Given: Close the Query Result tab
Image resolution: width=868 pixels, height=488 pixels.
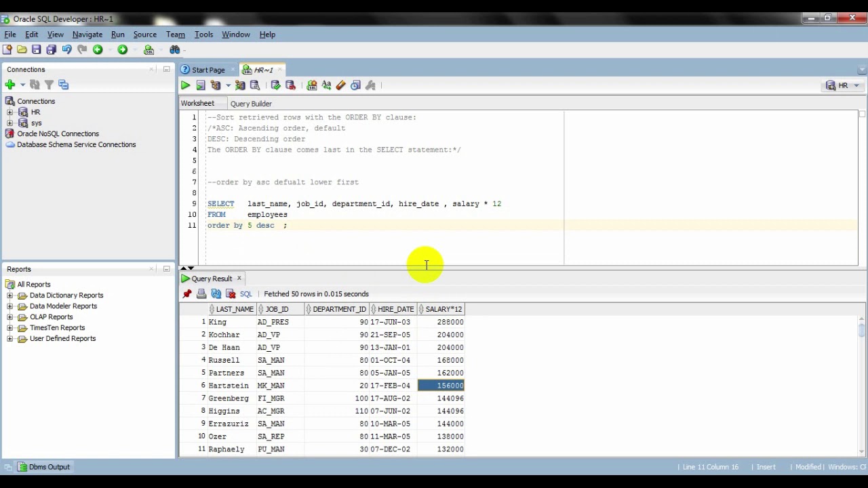Looking at the screenshot, I should point(239,279).
